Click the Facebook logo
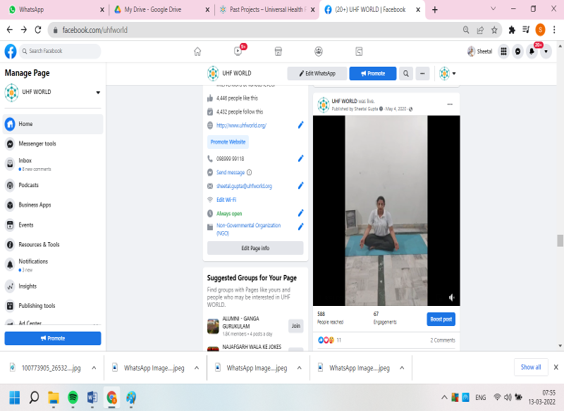Viewport: 564px width, 411px height. [x=10, y=51]
